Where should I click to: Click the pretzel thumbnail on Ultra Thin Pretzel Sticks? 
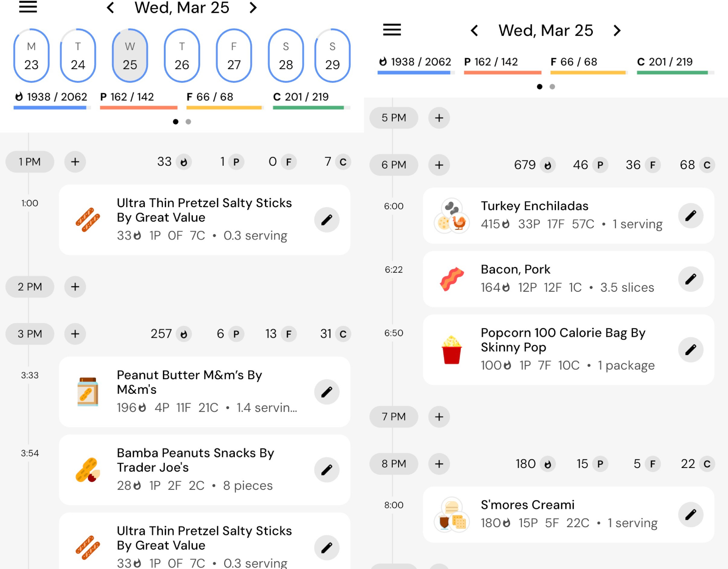pyautogui.click(x=88, y=220)
